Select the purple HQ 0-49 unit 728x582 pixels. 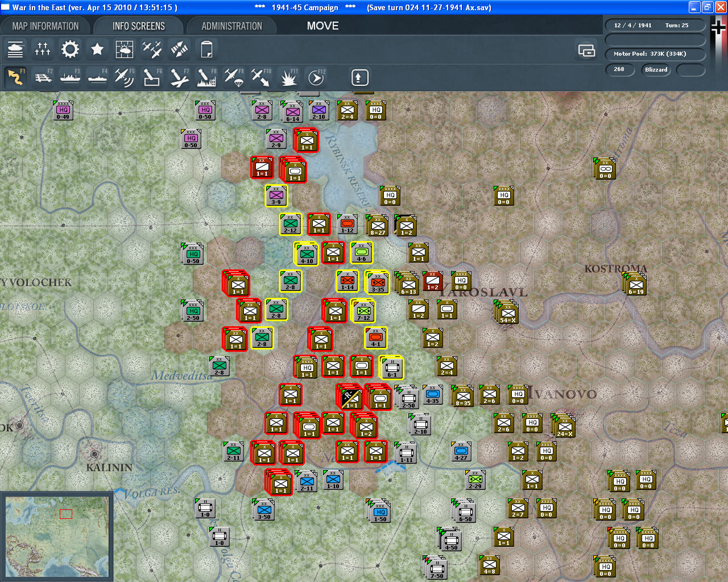click(x=63, y=111)
